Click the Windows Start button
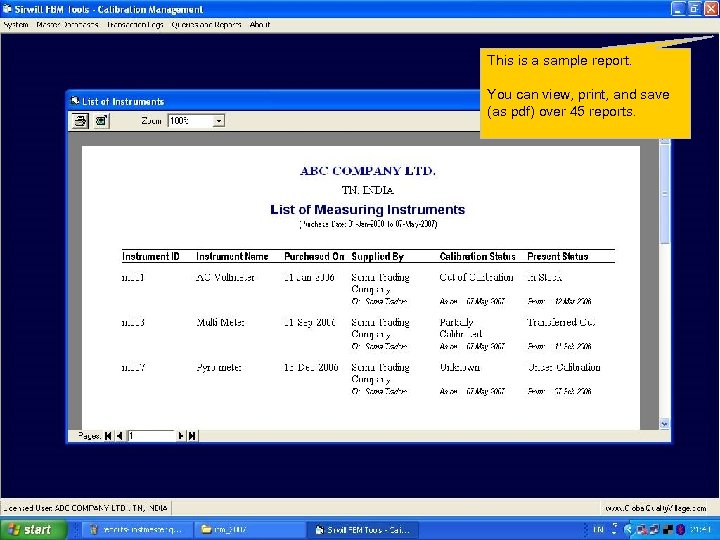Viewport: 720px width, 540px height. point(33,529)
